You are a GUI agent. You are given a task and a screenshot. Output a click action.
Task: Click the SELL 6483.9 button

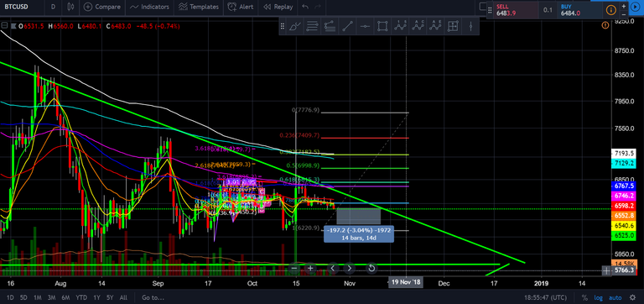click(517, 10)
